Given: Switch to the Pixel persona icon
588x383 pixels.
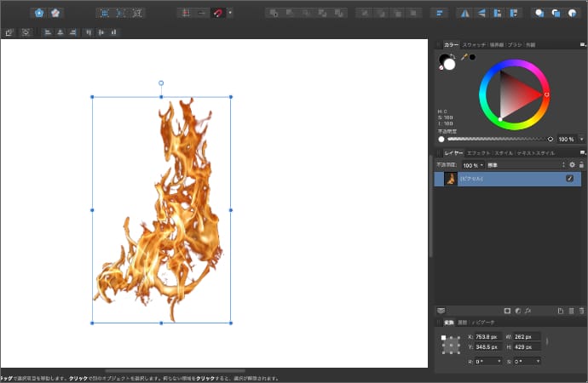Looking at the screenshot, I should coord(56,13).
